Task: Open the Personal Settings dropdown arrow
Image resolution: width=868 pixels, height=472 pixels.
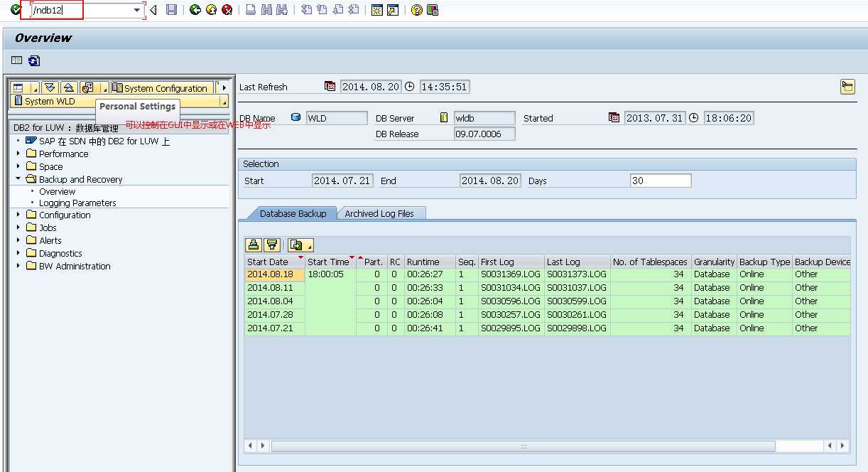Action: click(104, 88)
